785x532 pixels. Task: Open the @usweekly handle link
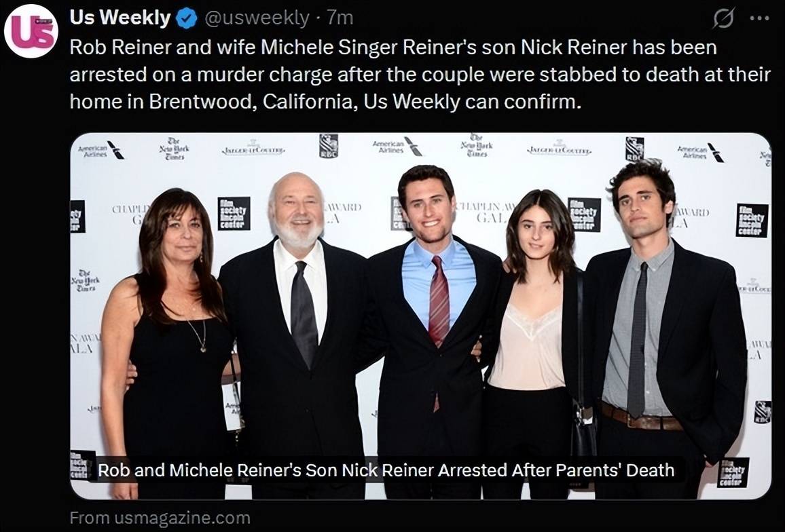(x=257, y=18)
